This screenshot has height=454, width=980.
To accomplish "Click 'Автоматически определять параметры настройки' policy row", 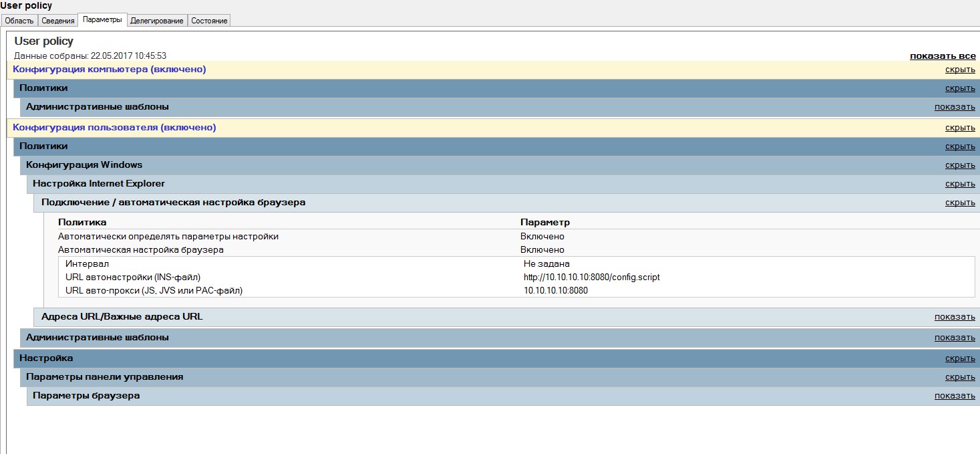I will click(x=168, y=236).
